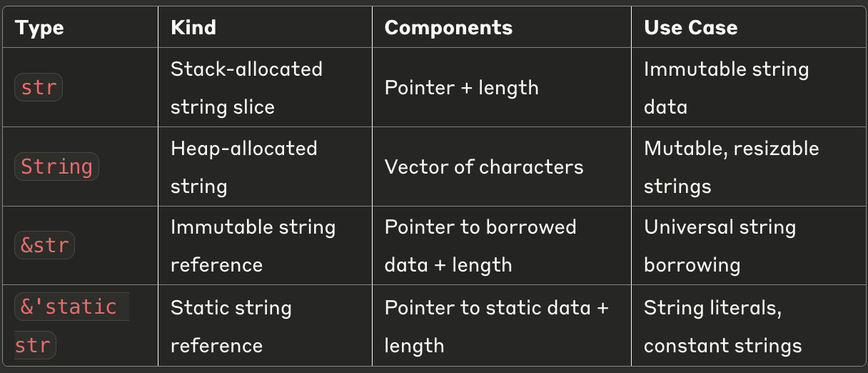Select the Use Case column header

(x=690, y=28)
